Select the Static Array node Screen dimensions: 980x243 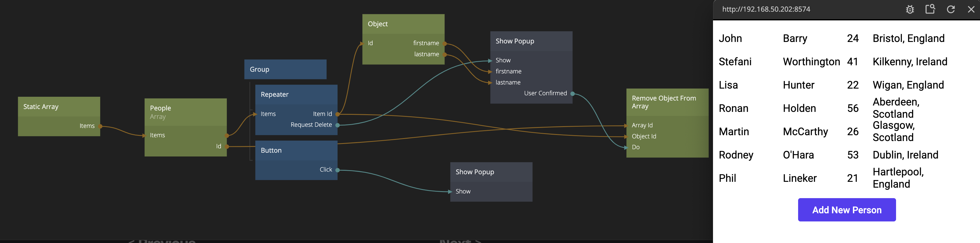59,106
